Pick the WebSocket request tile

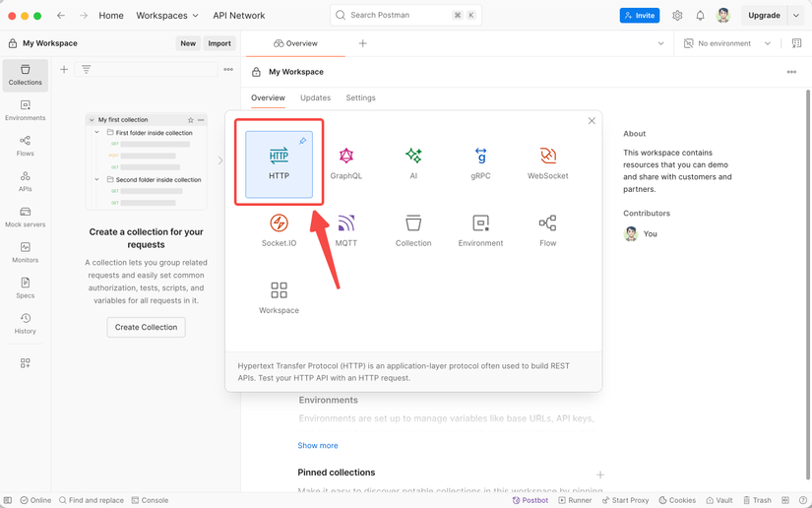tap(548, 164)
